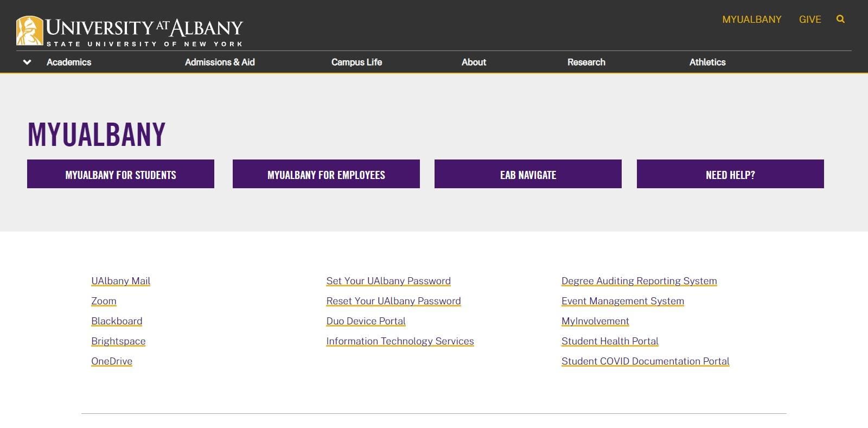Click Reset Your UAlbany Password
This screenshot has width=868, height=428.
coord(393,301)
